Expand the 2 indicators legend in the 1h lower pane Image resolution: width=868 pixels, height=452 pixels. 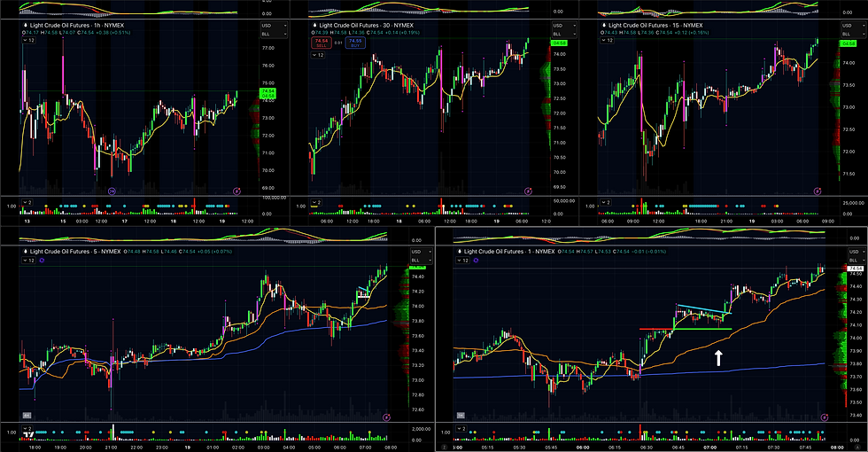[x=27, y=202]
